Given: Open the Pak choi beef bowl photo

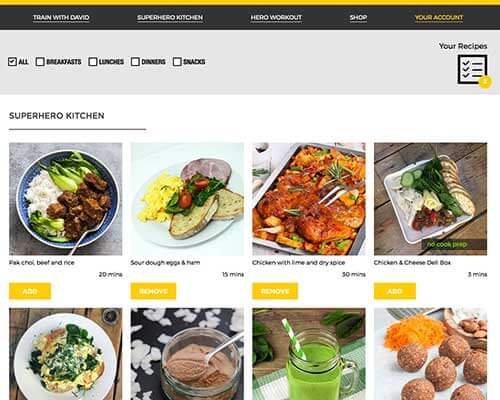Looking at the screenshot, I should [66, 199].
